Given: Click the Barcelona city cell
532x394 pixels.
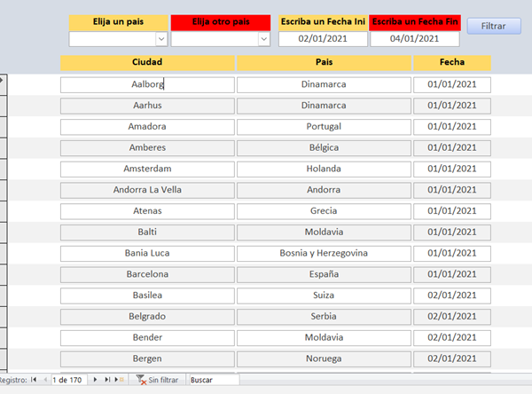Looking at the screenshot, I should (x=147, y=274).
